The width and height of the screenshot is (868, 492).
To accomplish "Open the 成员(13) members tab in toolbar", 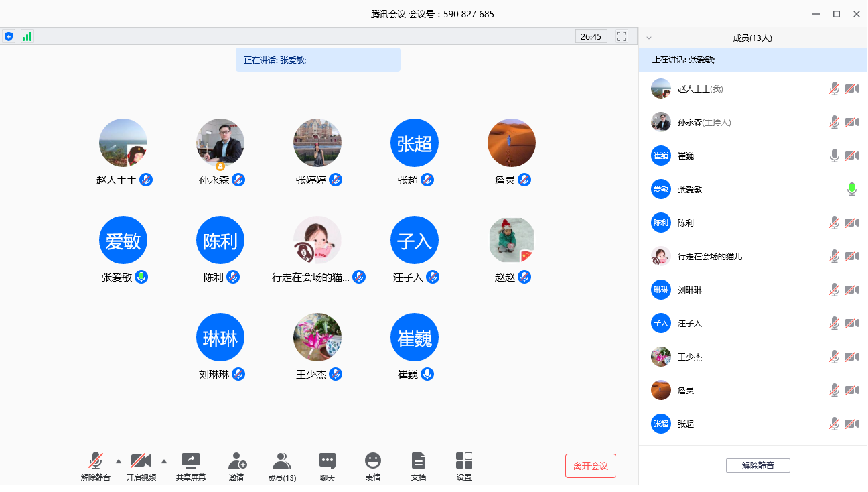I will [x=282, y=462].
